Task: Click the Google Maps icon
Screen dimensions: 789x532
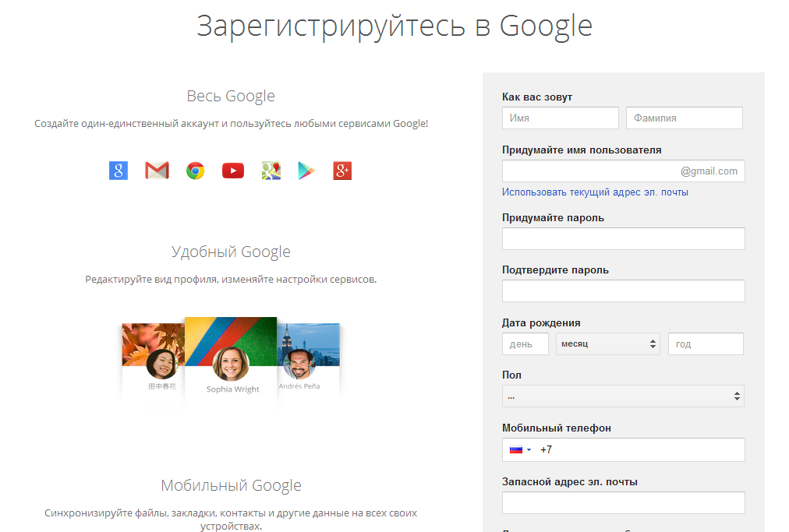Action: coord(271,171)
